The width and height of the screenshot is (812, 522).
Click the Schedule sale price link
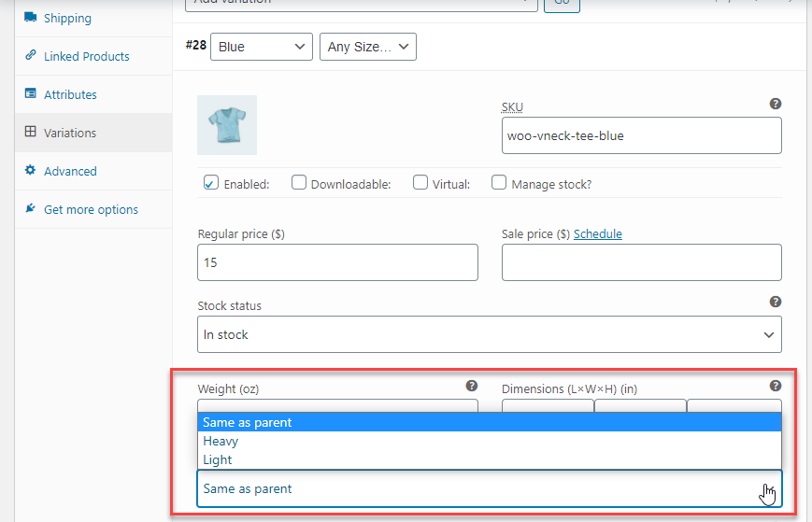pyautogui.click(x=598, y=233)
